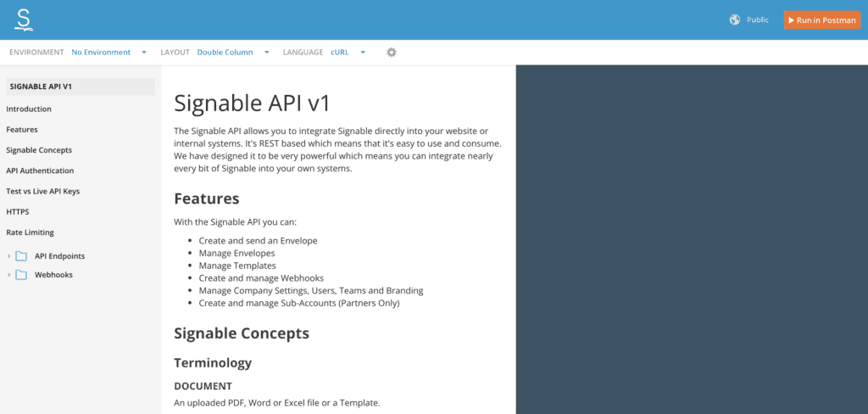The image size is (868, 414).
Task: Click the Public label in header
Action: (757, 20)
